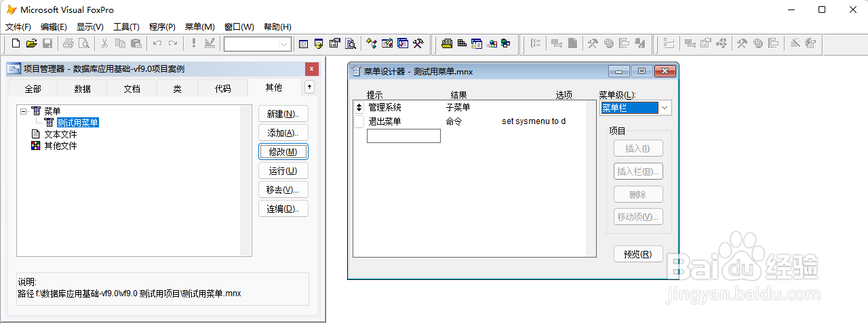This screenshot has width=868, height=324.
Task: Open the 工具(T) menu
Action: [x=126, y=27]
